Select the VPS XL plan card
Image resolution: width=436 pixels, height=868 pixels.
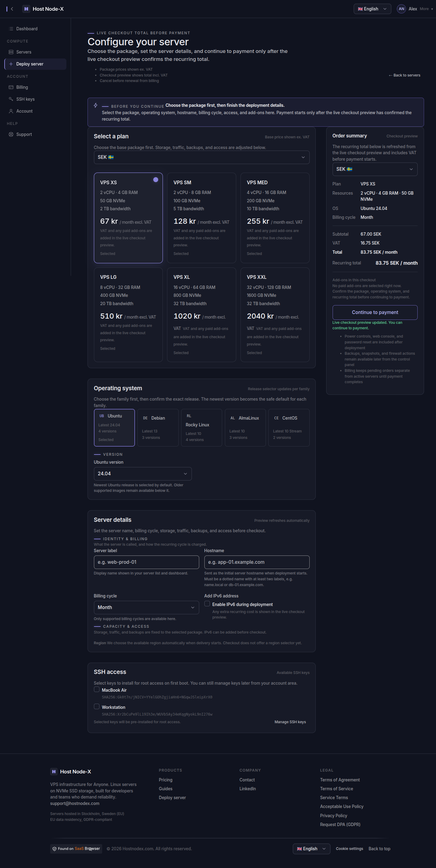click(x=202, y=315)
